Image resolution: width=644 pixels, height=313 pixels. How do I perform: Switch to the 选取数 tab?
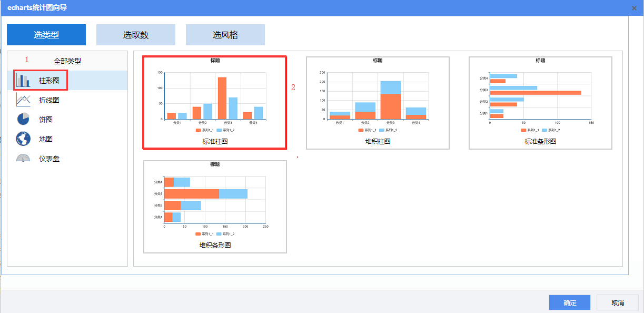coord(136,35)
